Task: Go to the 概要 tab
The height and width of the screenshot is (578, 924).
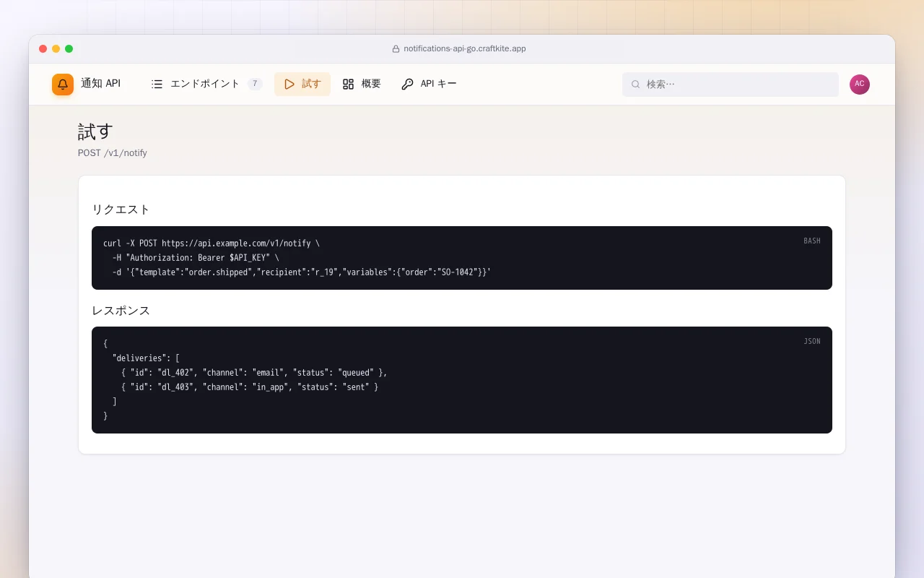Action: pyautogui.click(x=362, y=84)
